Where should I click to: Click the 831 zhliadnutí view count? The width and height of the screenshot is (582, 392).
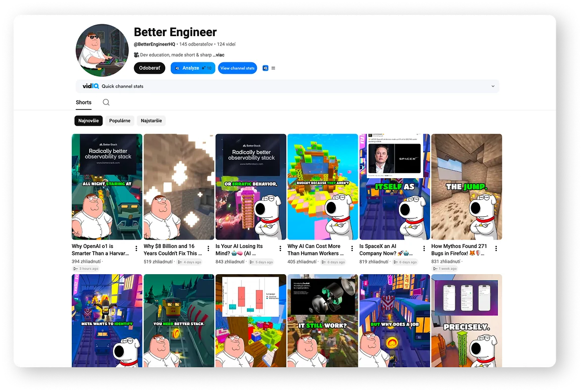[446, 262]
